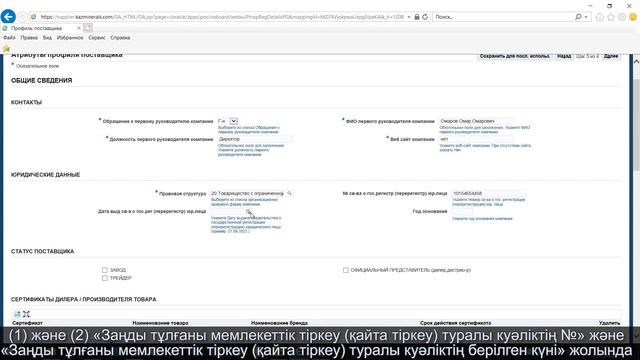Click the Должность первого руководителя field
Viewport: 640px width, 360px height.
(255, 139)
